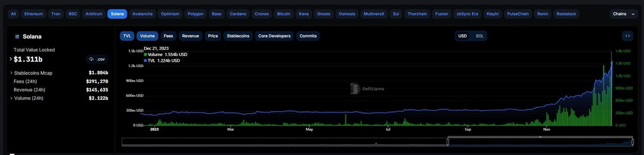The width and height of the screenshot is (644, 155).
Task: Enable the Commits chart series
Action: [308, 36]
